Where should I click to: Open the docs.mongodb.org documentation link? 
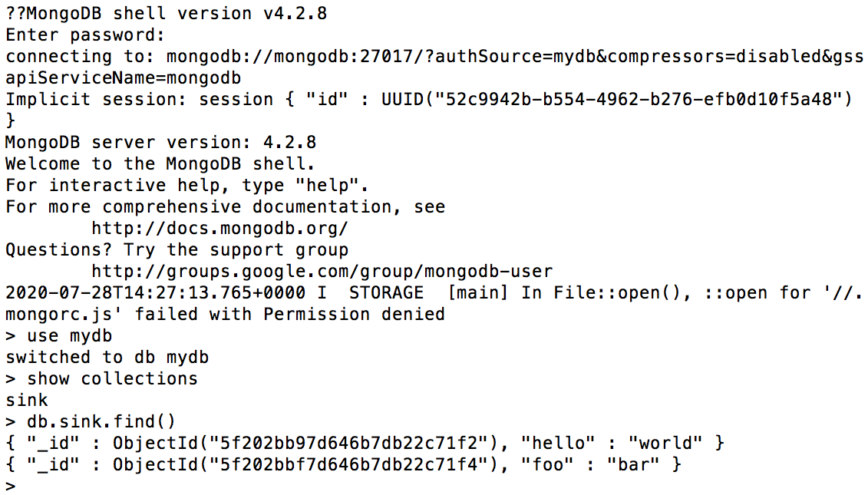coord(219,228)
